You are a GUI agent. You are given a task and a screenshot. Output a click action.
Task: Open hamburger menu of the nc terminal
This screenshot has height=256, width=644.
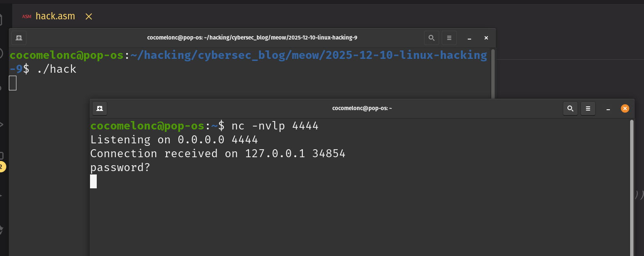pyautogui.click(x=588, y=108)
